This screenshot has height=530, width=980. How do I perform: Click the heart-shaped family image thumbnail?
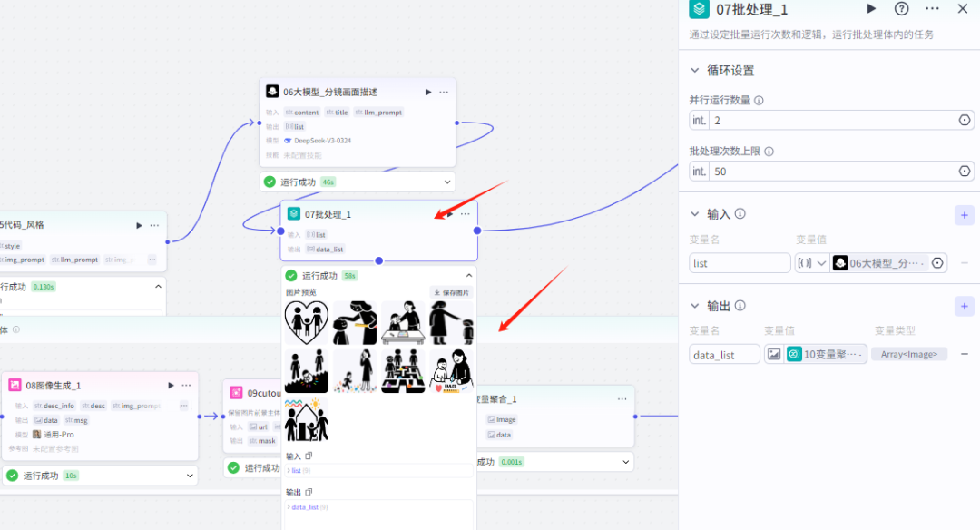coord(307,322)
